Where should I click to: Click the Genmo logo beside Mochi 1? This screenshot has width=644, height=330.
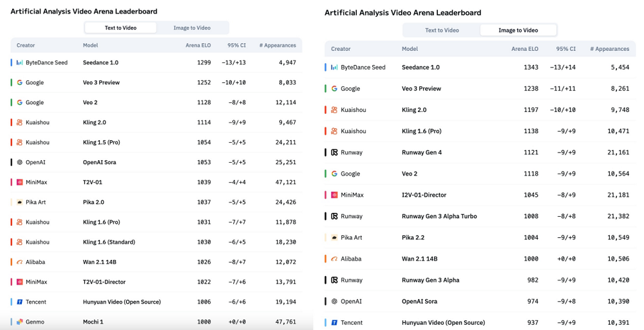pyautogui.click(x=20, y=322)
